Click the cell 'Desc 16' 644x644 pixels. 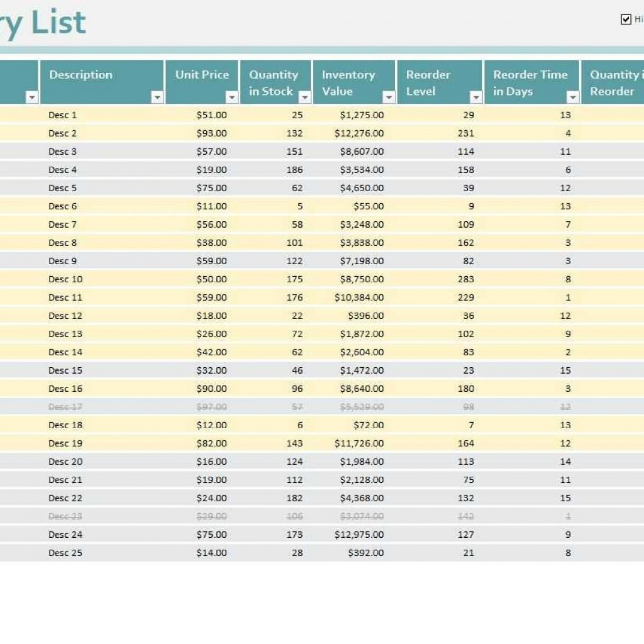tap(65, 389)
